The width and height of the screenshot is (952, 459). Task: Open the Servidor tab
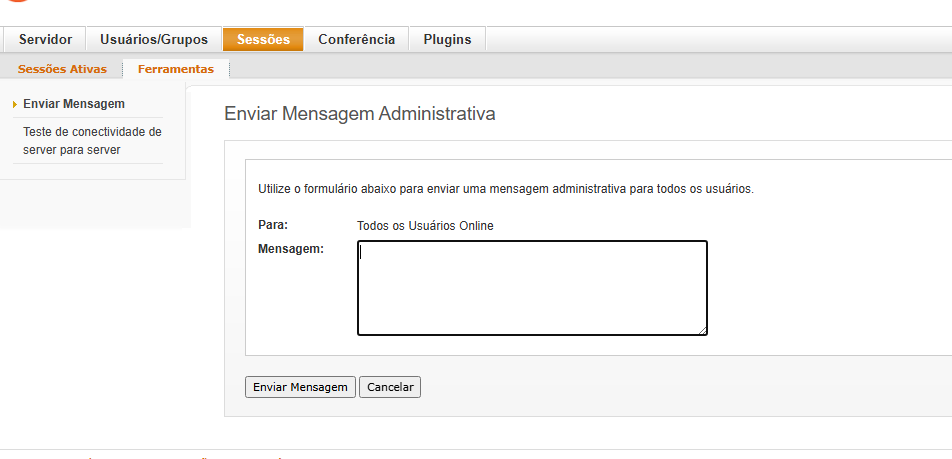[45, 40]
